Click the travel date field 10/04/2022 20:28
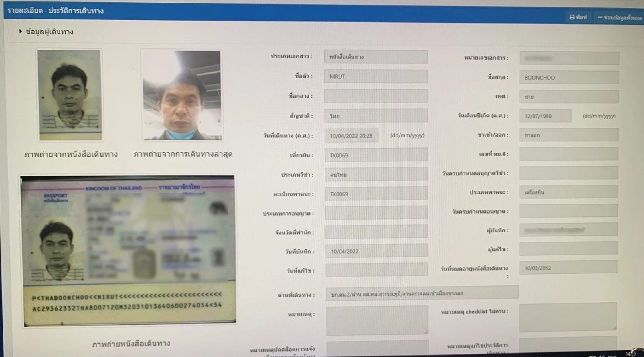644x357 pixels. click(351, 136)
